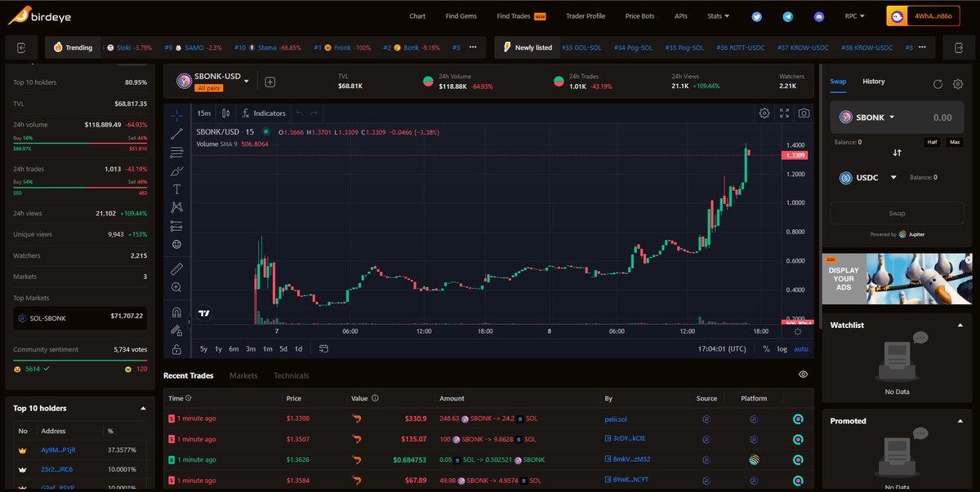
Task: Redo the last chart action
Action: point(314,113)
